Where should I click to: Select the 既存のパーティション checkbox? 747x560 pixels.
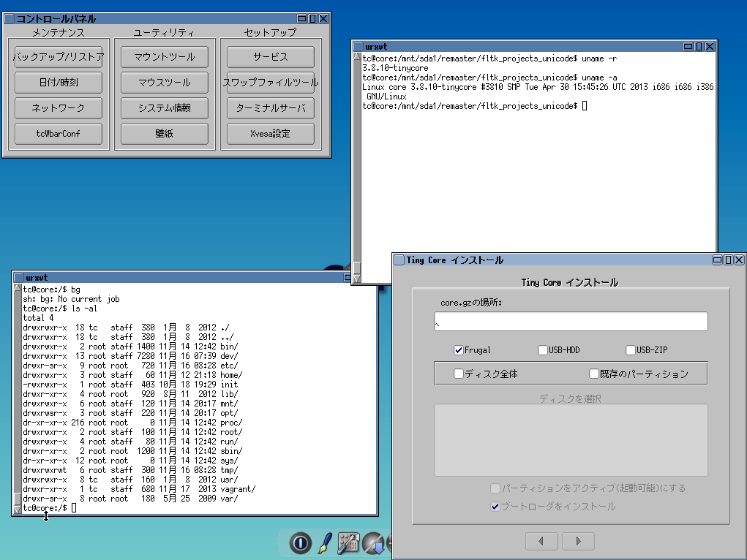594,374
